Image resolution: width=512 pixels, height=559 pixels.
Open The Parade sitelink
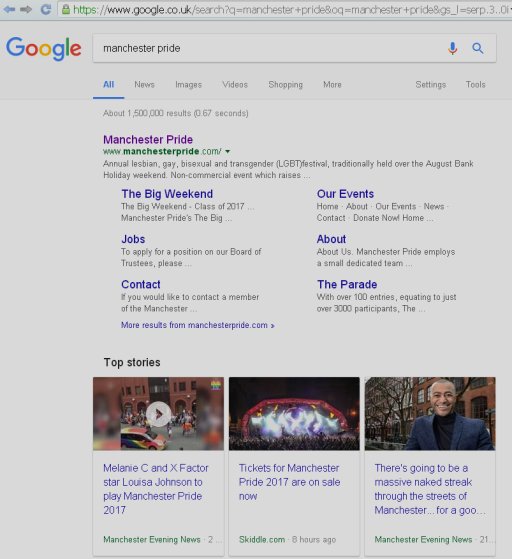pyautogui.click(x=347, y=284)
